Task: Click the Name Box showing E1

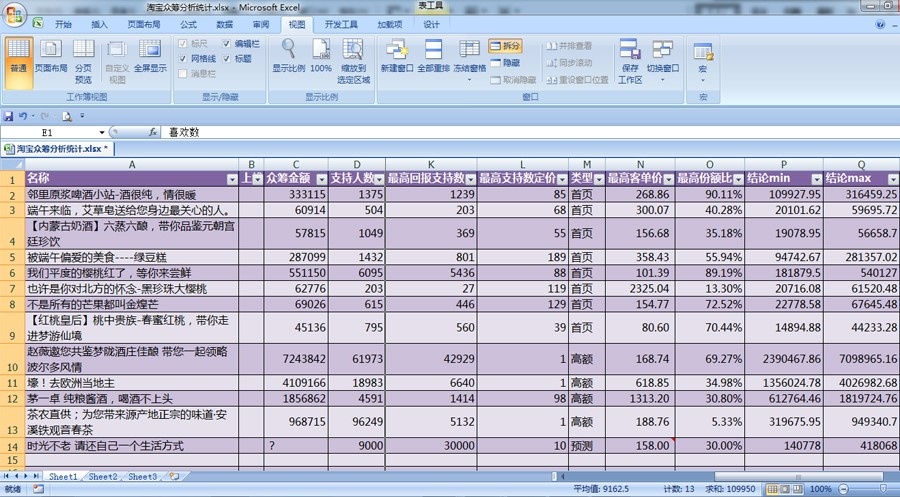Action: click(49, 133)
